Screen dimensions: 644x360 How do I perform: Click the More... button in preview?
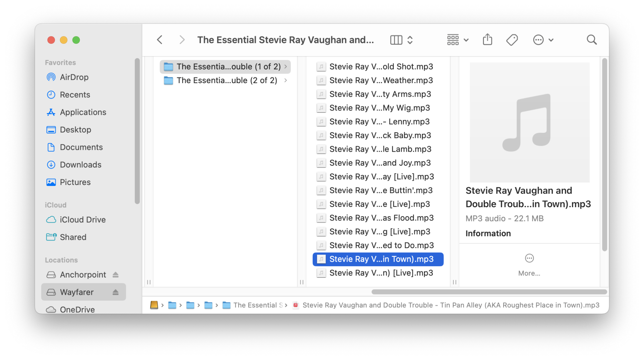(529, 265)
